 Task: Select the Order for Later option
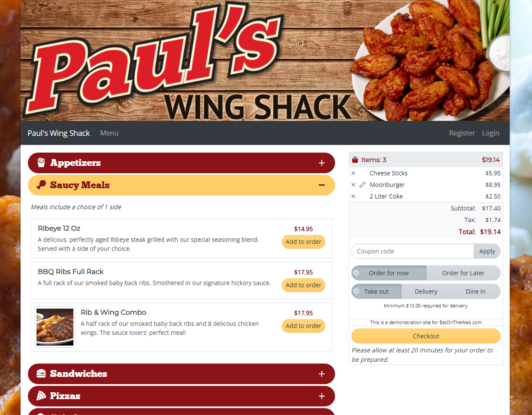point(463,273)
